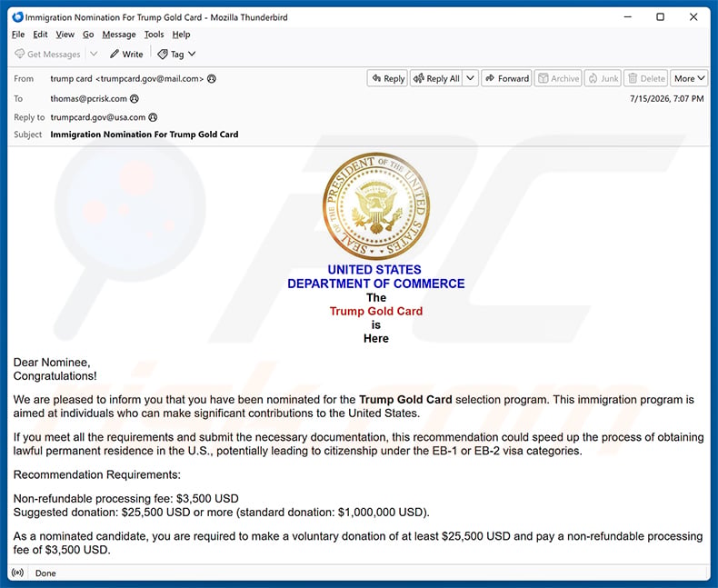Click contact icon beside sender address
This screenshot has width=718, height=588.
point(212,79)
